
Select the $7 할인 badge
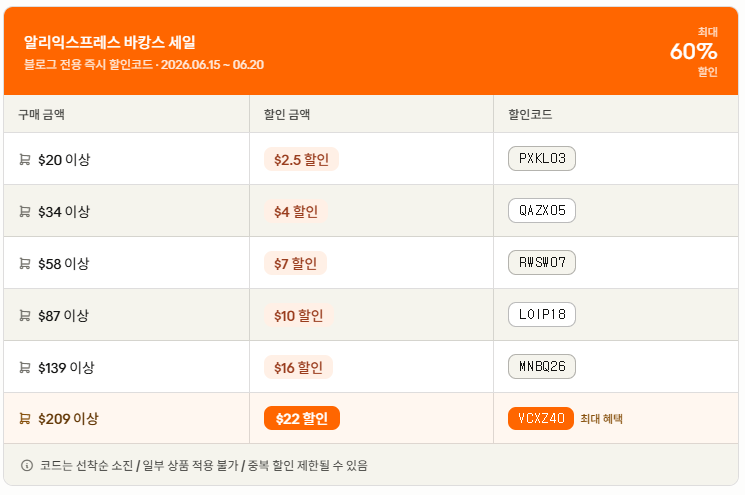coord(295,263)
